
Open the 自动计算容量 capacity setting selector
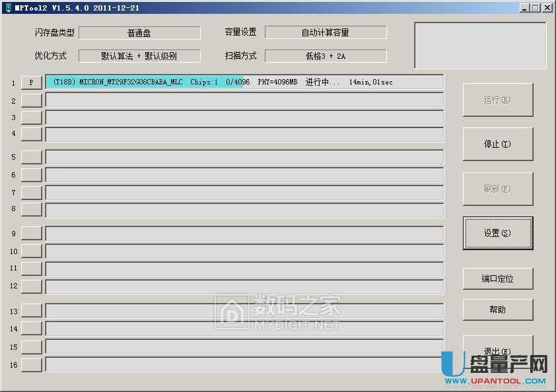point(326,31)
